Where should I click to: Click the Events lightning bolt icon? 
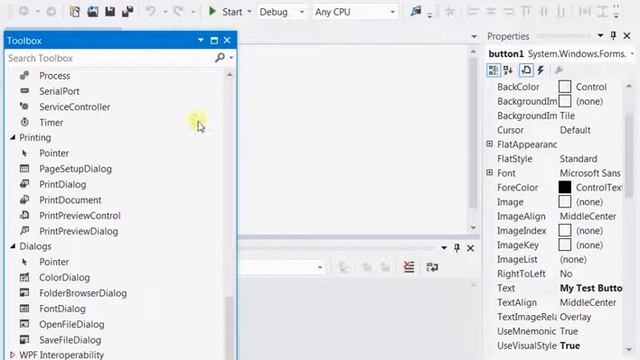coord(541,70)
